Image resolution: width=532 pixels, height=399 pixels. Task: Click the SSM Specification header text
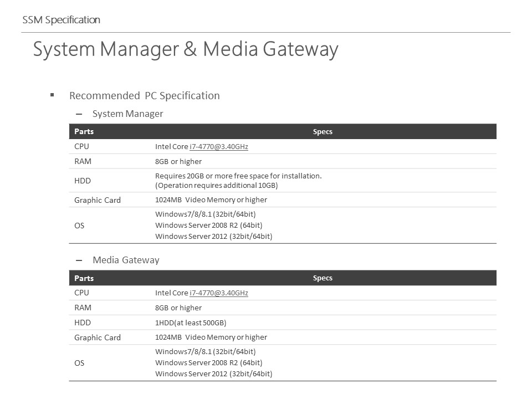click(62, 20)
